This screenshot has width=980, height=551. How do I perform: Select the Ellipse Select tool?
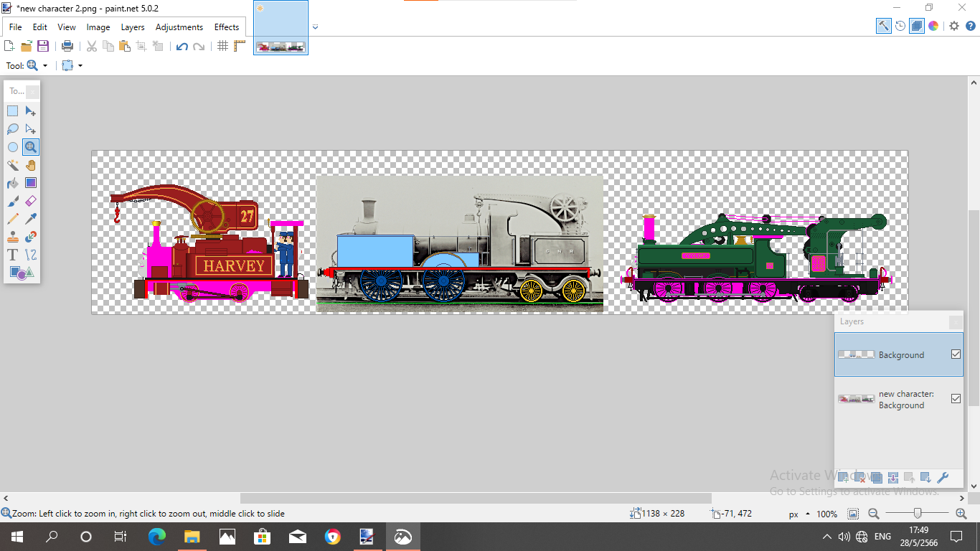pyautogui.click(x=13, y=147)
